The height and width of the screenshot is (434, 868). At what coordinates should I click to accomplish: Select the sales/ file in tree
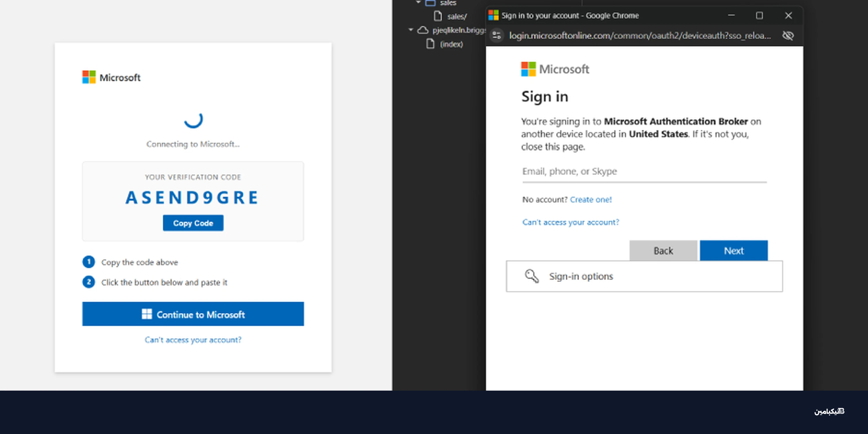click(x=457, y=16)
